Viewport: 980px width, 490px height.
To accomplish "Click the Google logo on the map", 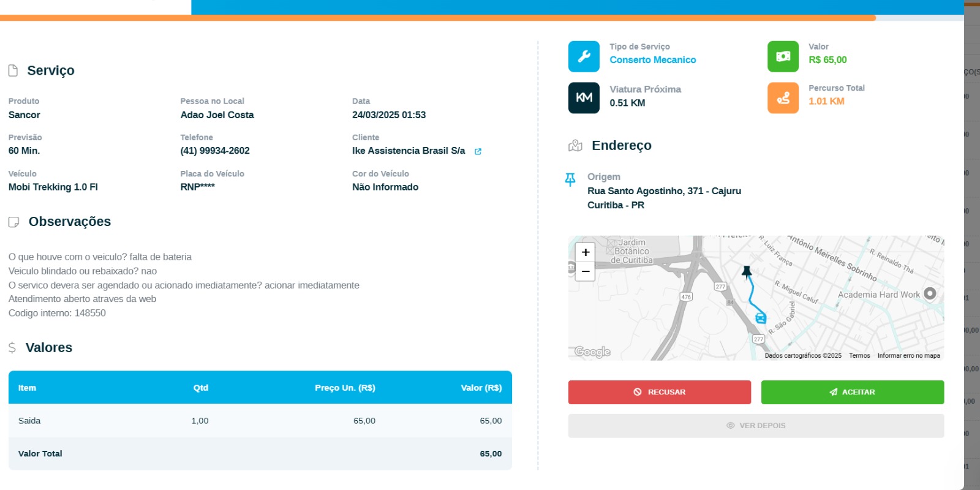I will pyautogui.click(x=592, y=352).
